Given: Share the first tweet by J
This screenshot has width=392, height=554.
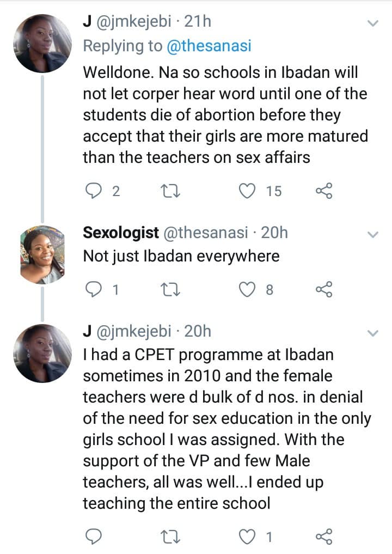Looking at the screenshot, I should pyautogui.click(x=324, y=191).
